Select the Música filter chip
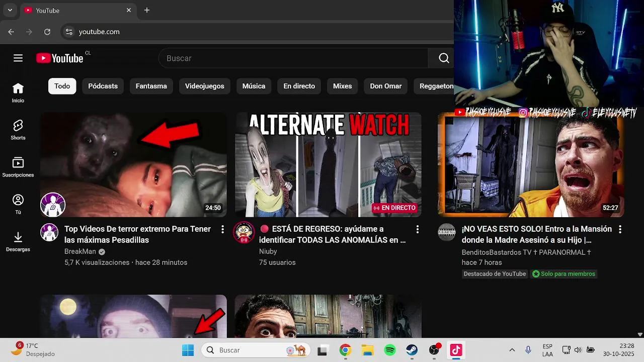 (254, 86)
